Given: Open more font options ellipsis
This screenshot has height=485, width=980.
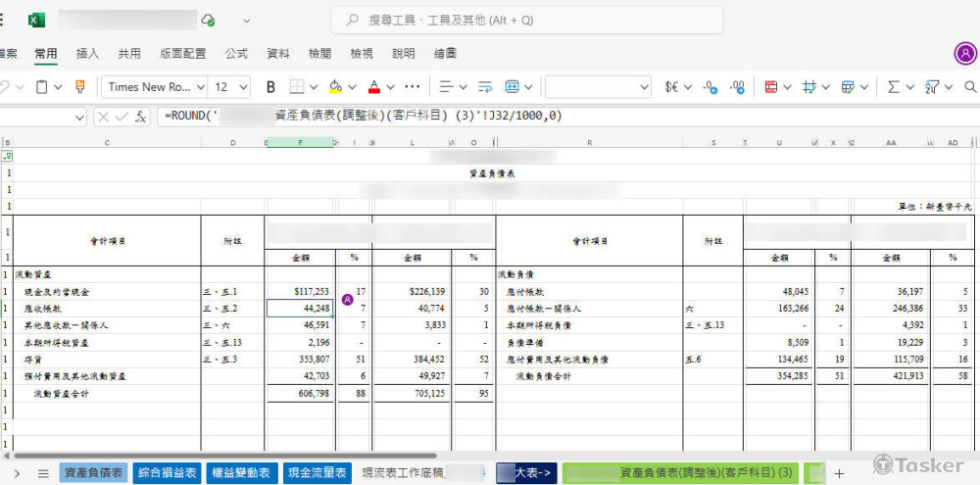Looking at the screenshot, I should (412, 87).
